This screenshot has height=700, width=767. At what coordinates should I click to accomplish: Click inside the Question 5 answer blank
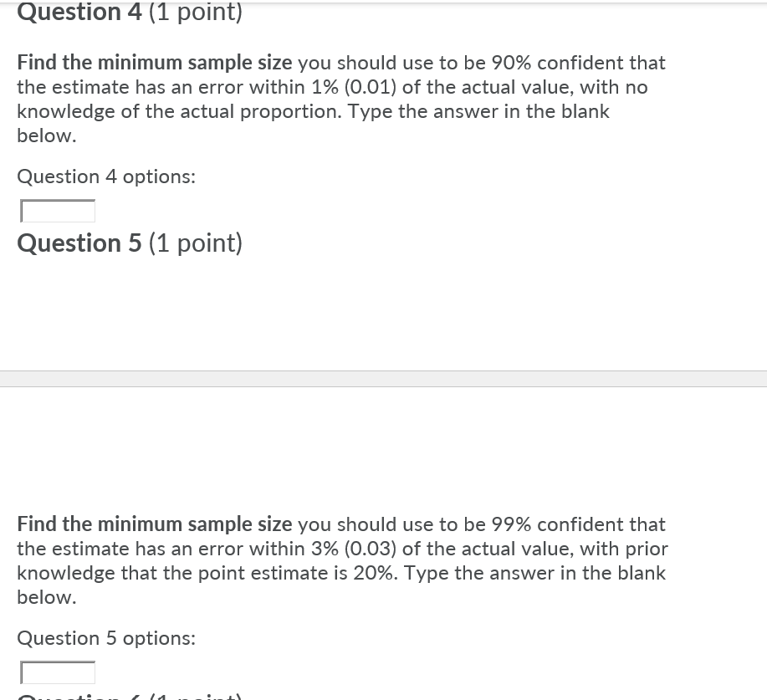click(x=57, y=672)
